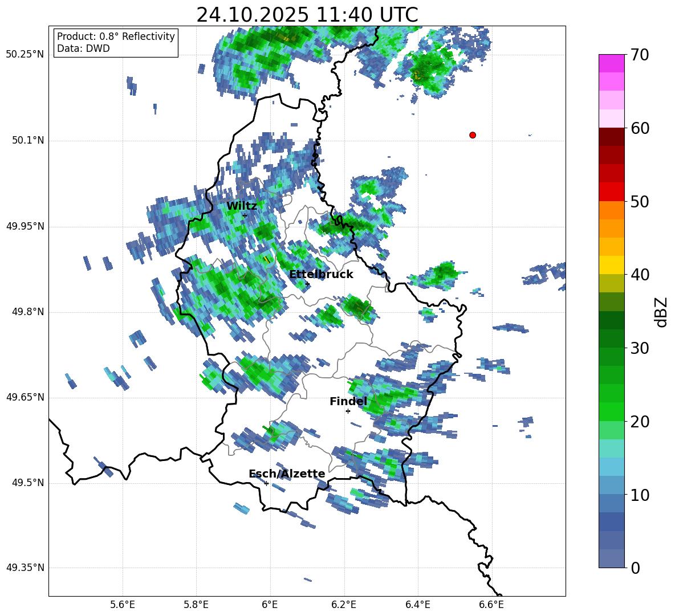
Task: Click the 5.8°E longitude label
Action: point(196,605)
